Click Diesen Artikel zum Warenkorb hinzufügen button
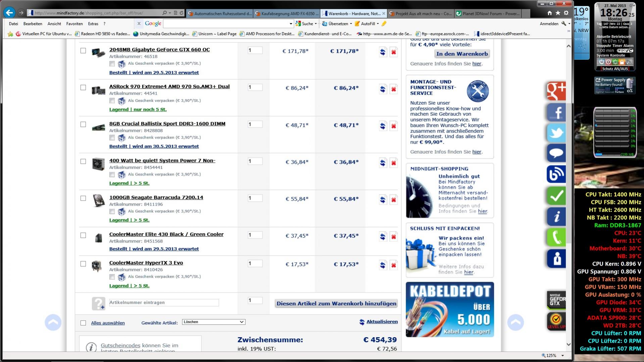644x362 pixels. click(336, 304)
